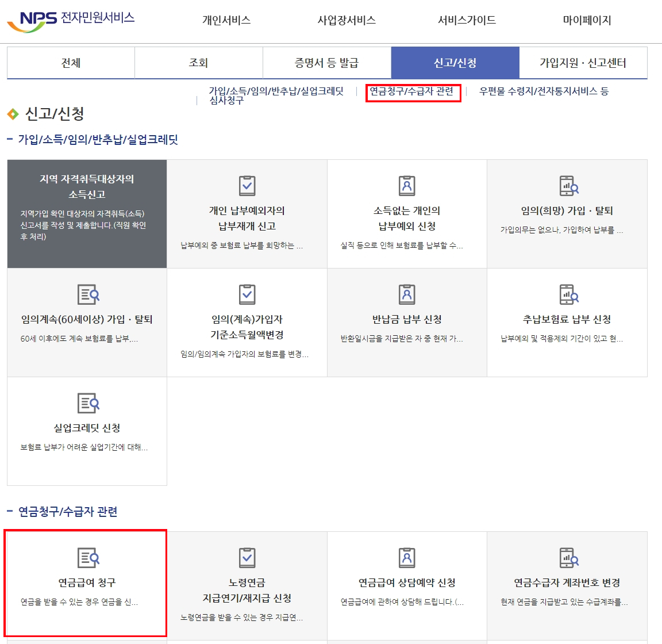Switch to the 전체 tab
Screen dimensions: 662x644
point(71,63)
